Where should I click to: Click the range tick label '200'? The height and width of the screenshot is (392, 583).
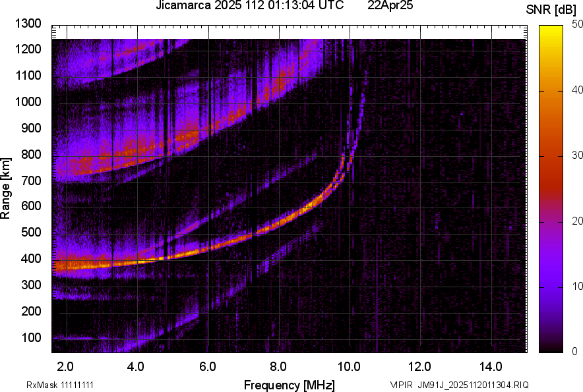click(31, 311)
